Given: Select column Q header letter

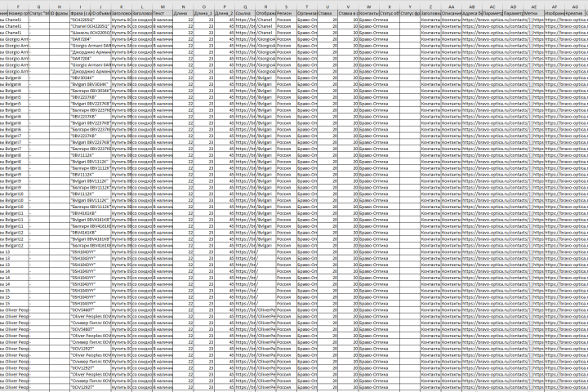Looking at the screenshot, I should [245, 7].
